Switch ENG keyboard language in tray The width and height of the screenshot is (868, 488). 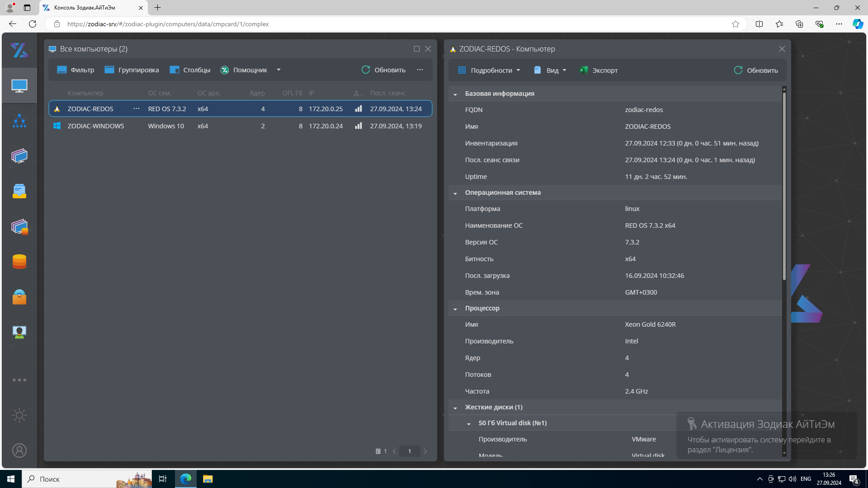click(x=806, y=479)
